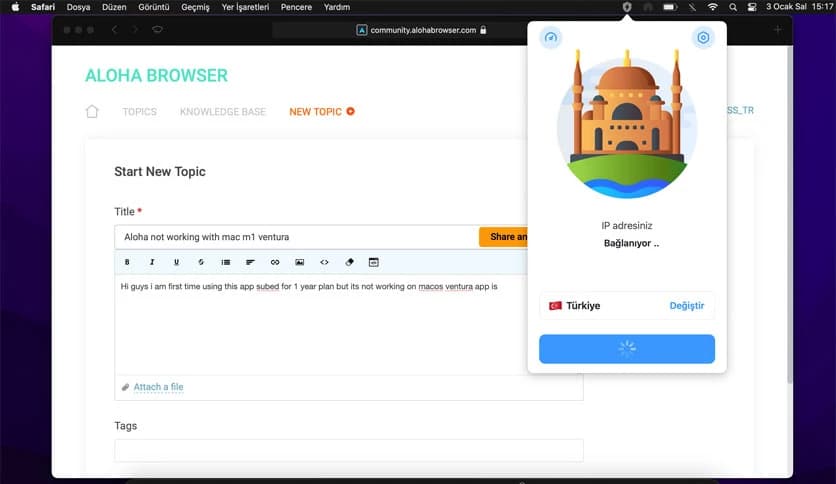The height and width of the screenshot is (484, 836).
Task: Open Control Center in the menu bar
Action: pyautogui.click(x=752, y=7)
